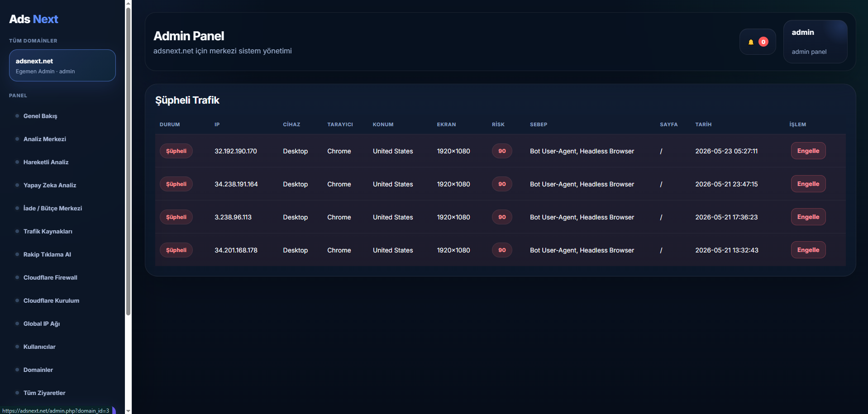Navigate to İade / Bütçe Merkezi

tap(52, 208)
